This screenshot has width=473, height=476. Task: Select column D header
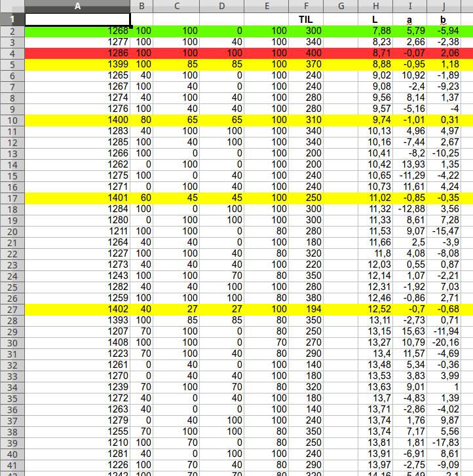pos(222,6)
